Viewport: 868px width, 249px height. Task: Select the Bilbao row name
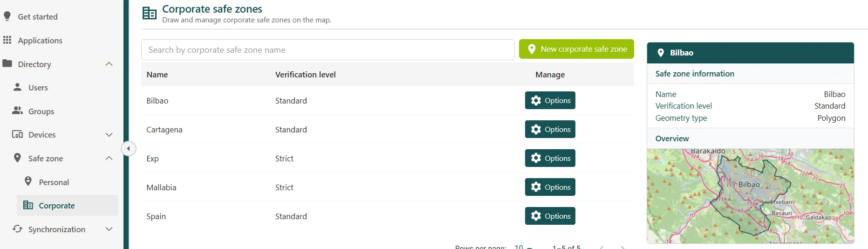pyautogui.click(x=157, y=101)
